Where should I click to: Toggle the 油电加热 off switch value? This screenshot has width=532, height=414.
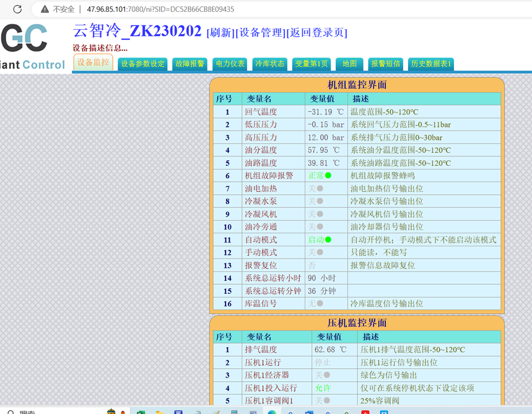click(x=315, y=189)
